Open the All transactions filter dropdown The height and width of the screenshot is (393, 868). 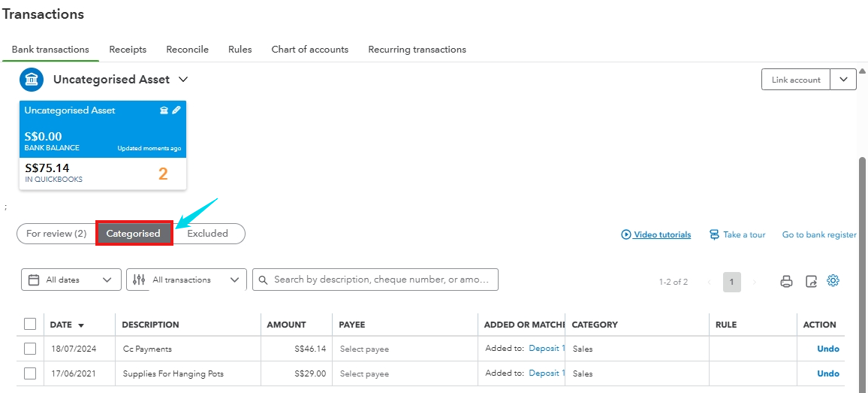click(x=186, y=280)
